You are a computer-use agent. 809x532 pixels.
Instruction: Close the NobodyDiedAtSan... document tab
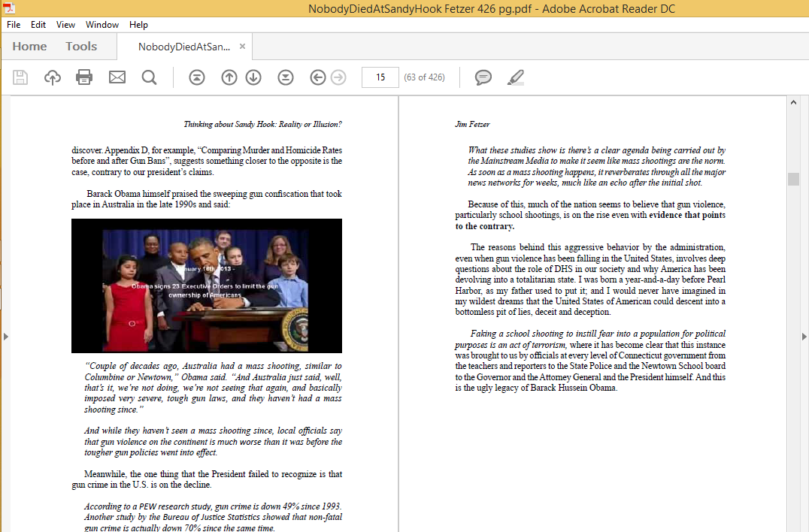coord(242,47)
